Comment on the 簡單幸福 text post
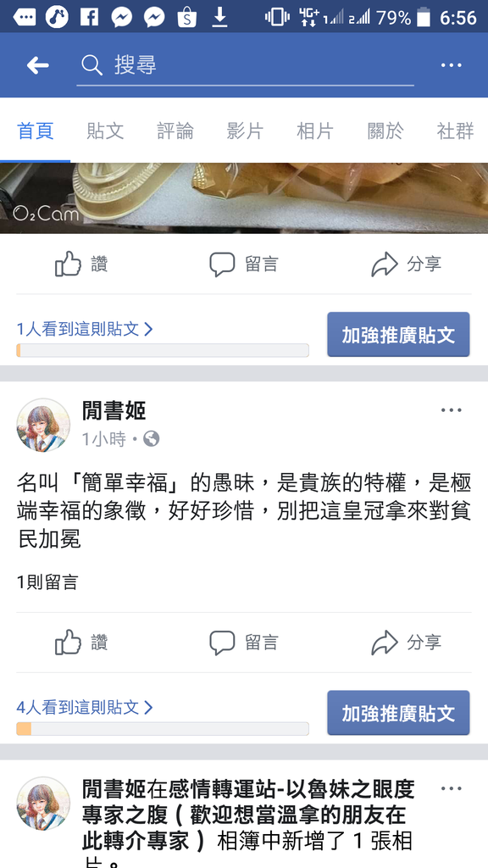The height and width of the screenshot is (868, 488). point(243,643)
